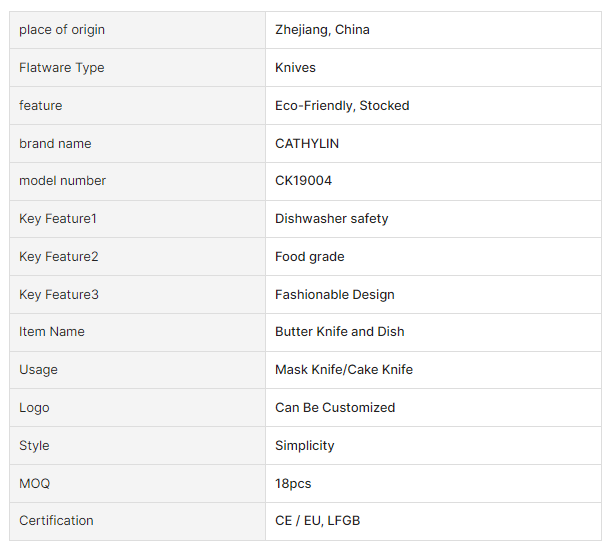Viewport: 615px width, 551px height.
Task: Select the 'Knives' value cell
Action: point(295,68)
